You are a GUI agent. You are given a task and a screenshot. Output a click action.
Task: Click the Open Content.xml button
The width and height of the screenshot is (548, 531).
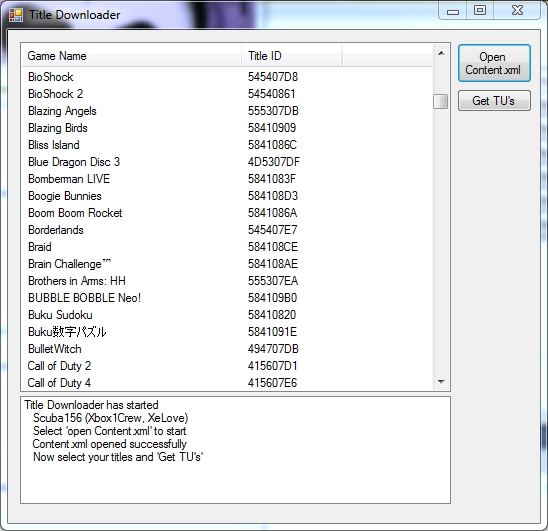coord(494,63)
